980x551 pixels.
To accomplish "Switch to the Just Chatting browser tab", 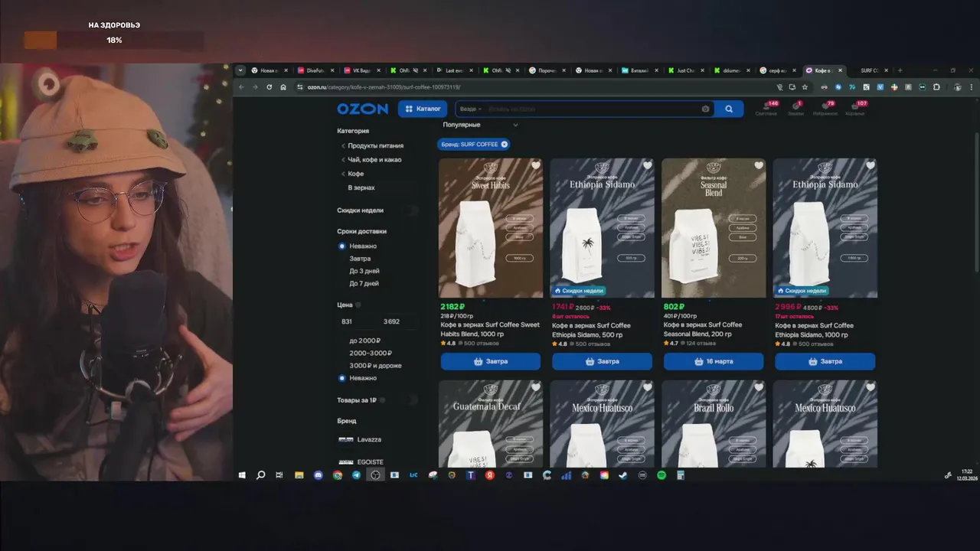I will tap(684, 70).
